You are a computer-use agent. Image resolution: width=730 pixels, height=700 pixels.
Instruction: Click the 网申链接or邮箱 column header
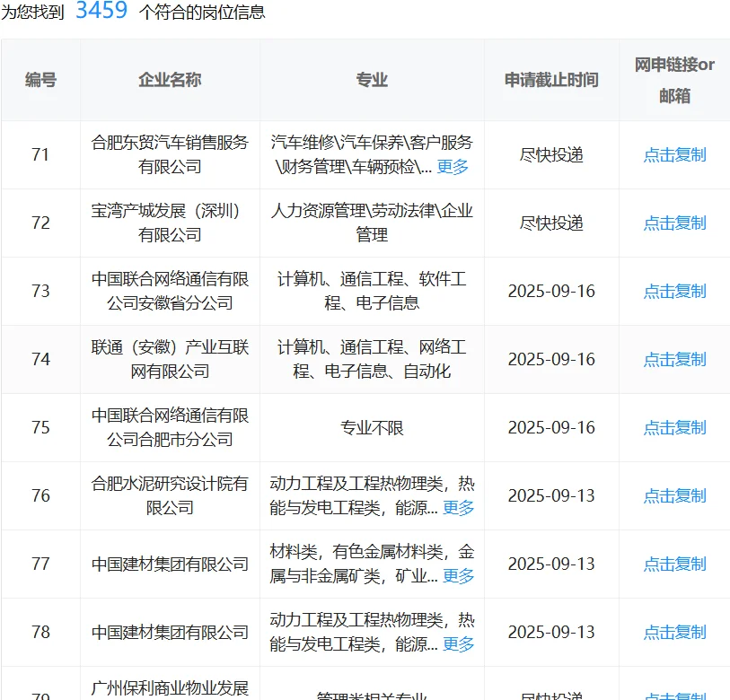pyautogui.click(x=674, y=80)
